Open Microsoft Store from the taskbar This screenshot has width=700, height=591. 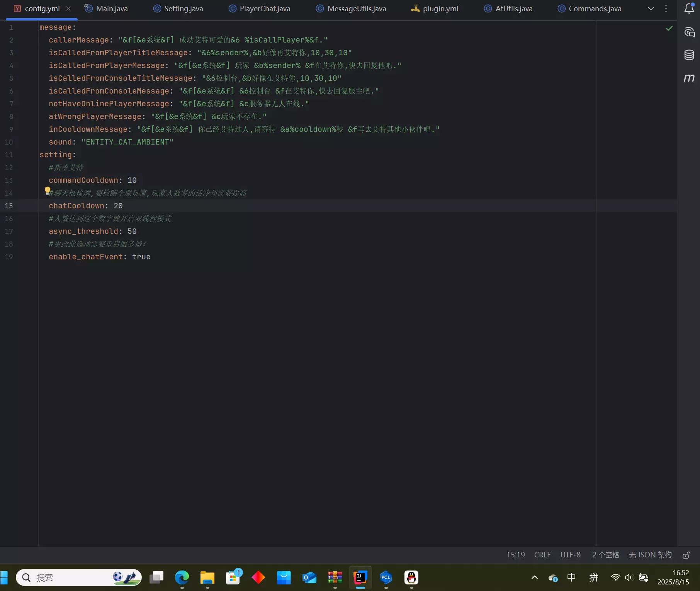click(x=233, y=577)
